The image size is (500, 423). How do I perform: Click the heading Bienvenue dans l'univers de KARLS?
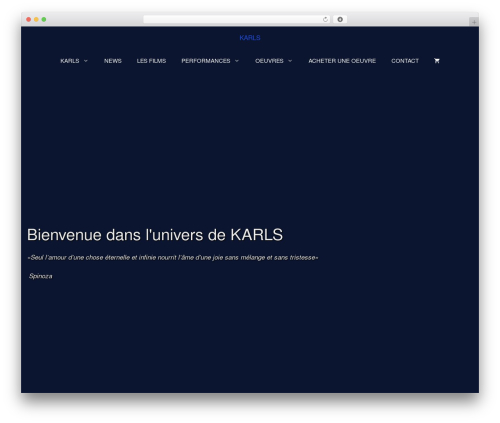point(155,235)
